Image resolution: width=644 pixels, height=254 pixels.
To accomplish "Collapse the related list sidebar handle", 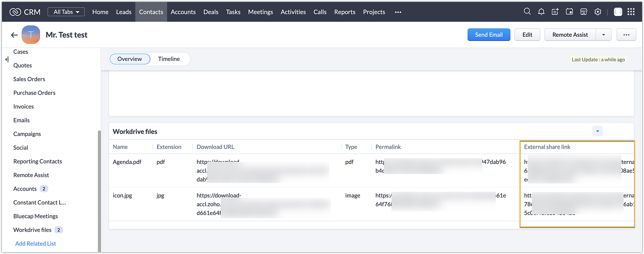I will click(x=7, y=59).
